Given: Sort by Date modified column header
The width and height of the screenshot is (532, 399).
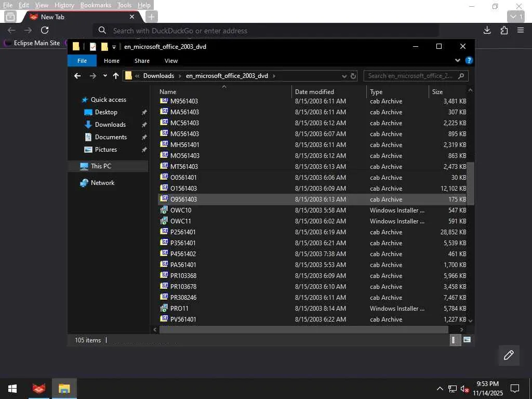Looking at the screenshot, I should pyautogui.click(x=329, y=91).
